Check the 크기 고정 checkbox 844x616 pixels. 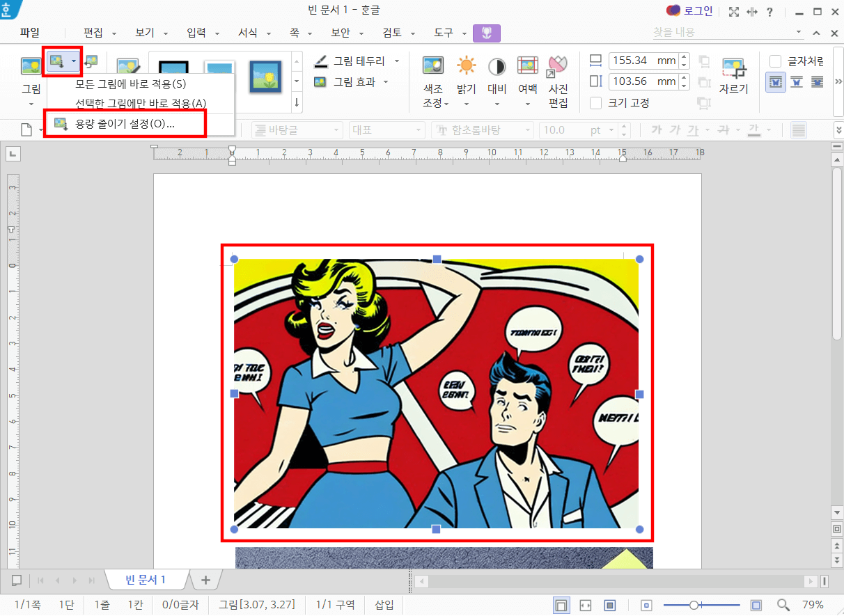[596, 103]
